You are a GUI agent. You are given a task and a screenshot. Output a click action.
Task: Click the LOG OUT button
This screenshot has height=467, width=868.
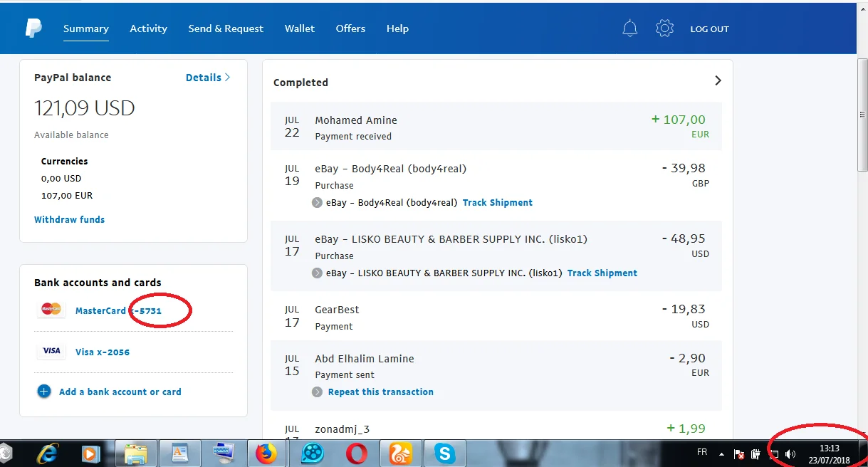(709, 29)
